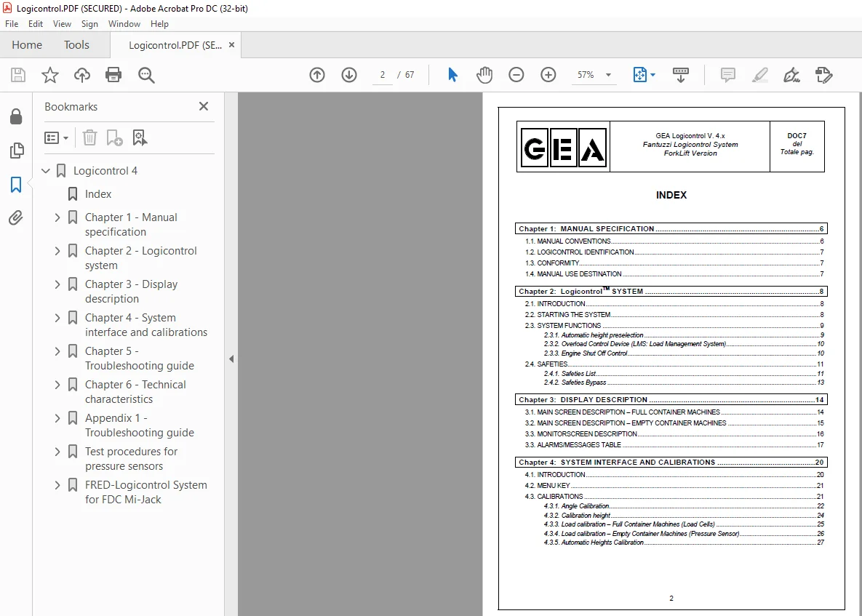Open the Attachments paperclip panel

16,218
